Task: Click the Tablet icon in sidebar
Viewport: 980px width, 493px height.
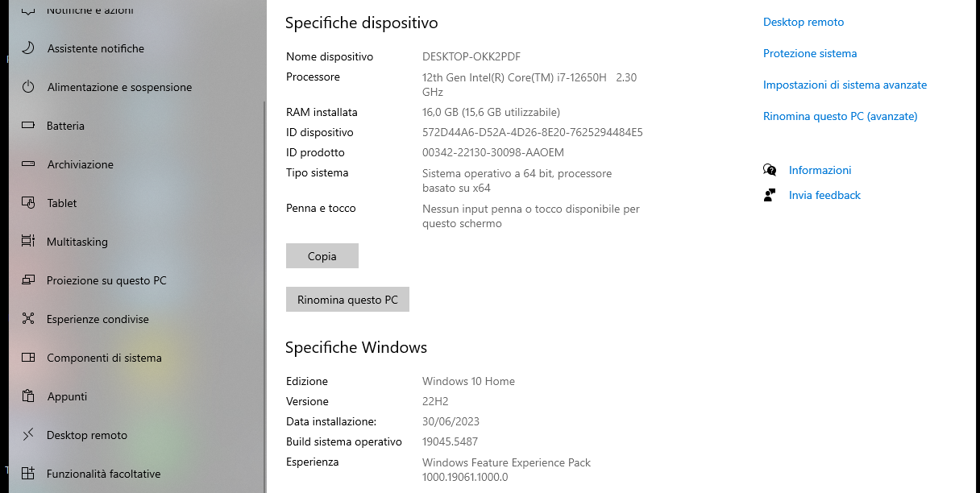Action: pyautogui.click(x=28, y=203)
